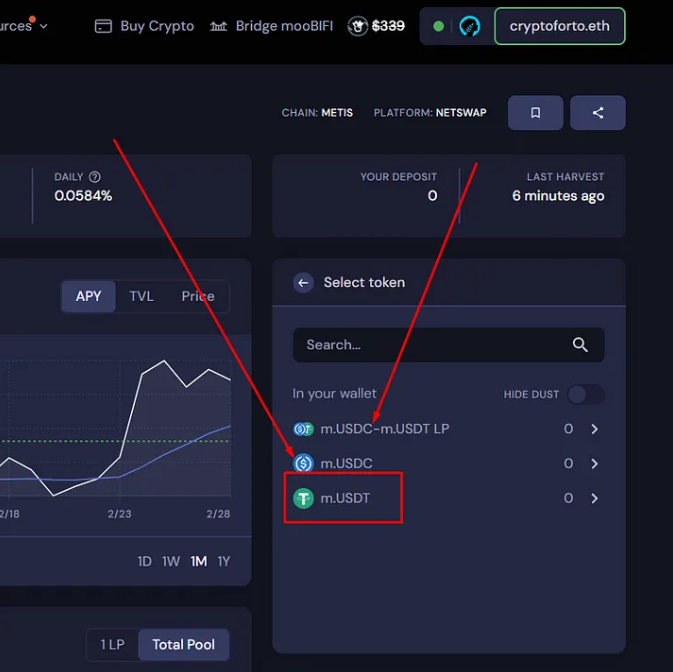Viewport: 673px width, 672px height.
Task: Select the 1M chart range
Action: [198, 561]
